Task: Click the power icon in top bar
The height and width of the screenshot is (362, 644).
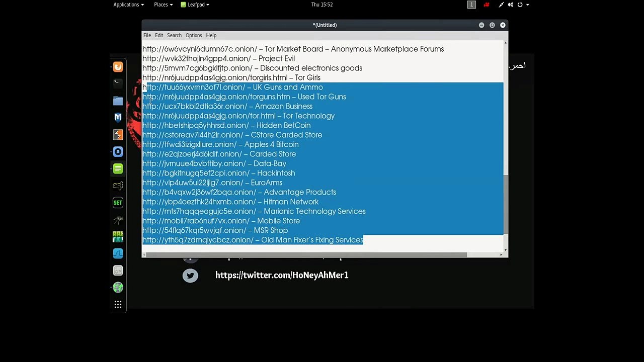Action: 520,5
